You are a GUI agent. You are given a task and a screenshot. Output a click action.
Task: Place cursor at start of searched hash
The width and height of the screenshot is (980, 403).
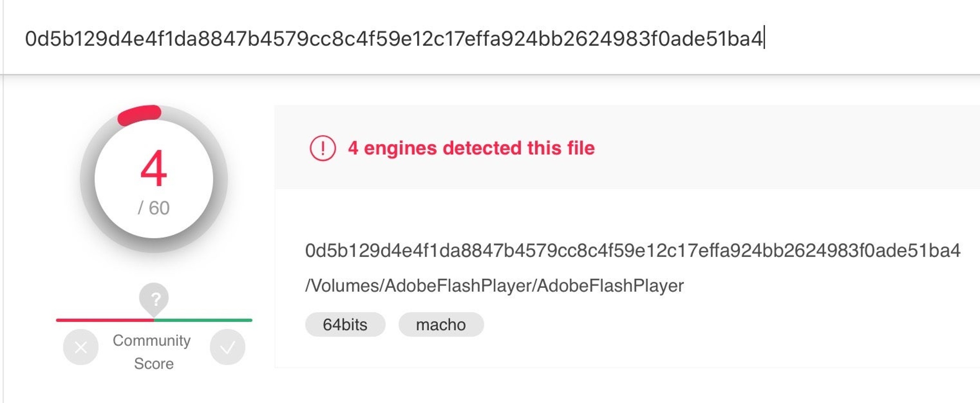(x=25, y=38)
